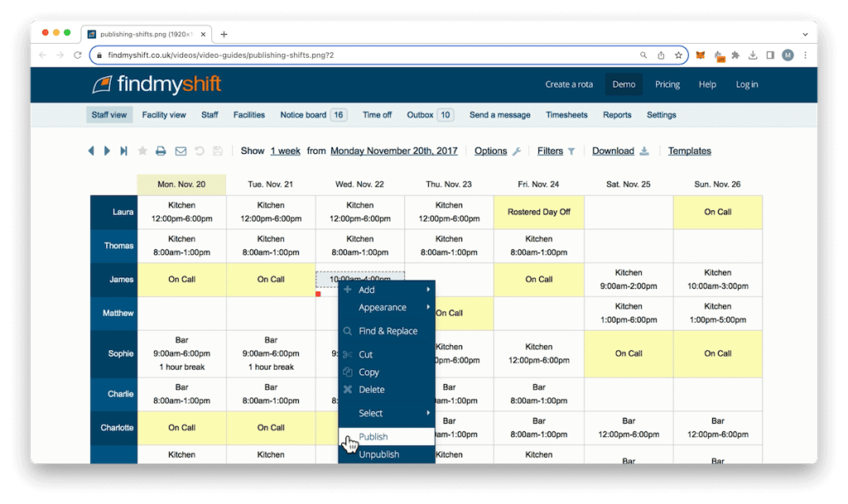Expand the Add submenu
Image resolution: width=848 pixels, height=504 pixels.
(x=387, y=290)
